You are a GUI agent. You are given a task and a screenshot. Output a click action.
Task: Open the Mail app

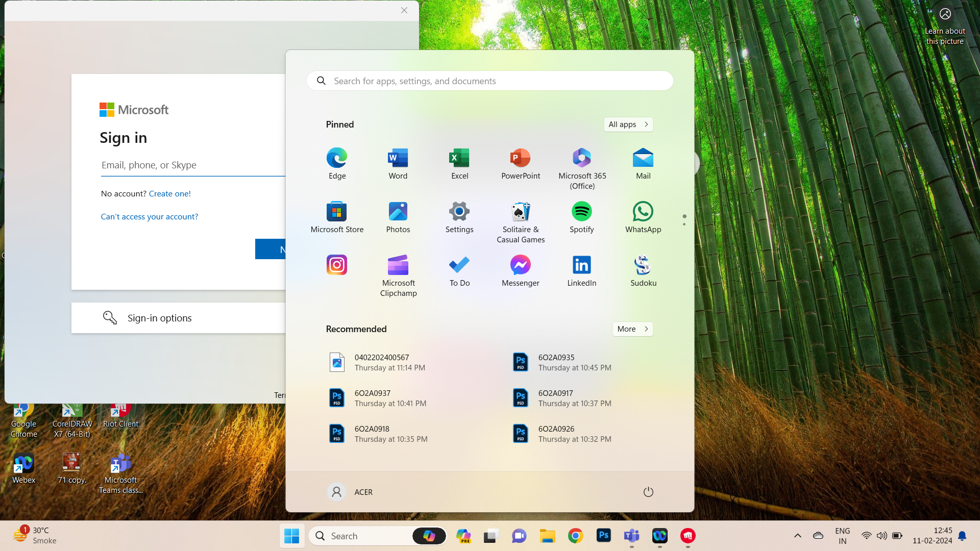[x=643, y=163]
